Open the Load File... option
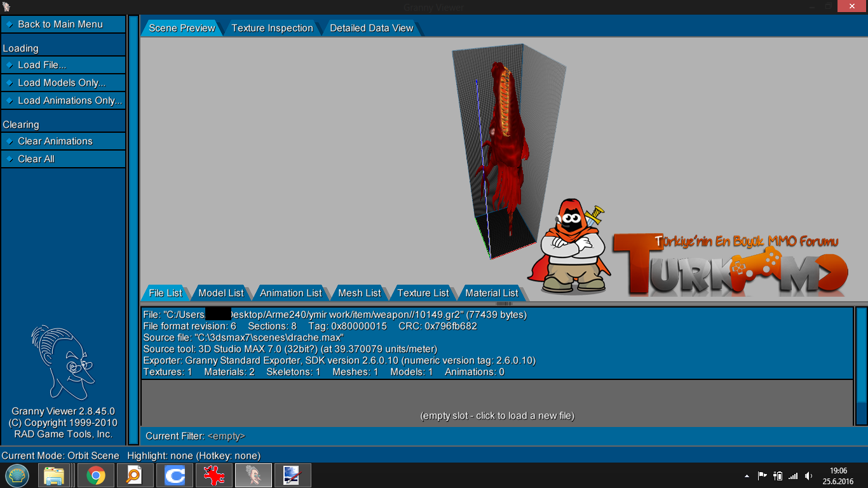This screenshot has height=488, width=868. 63,65
